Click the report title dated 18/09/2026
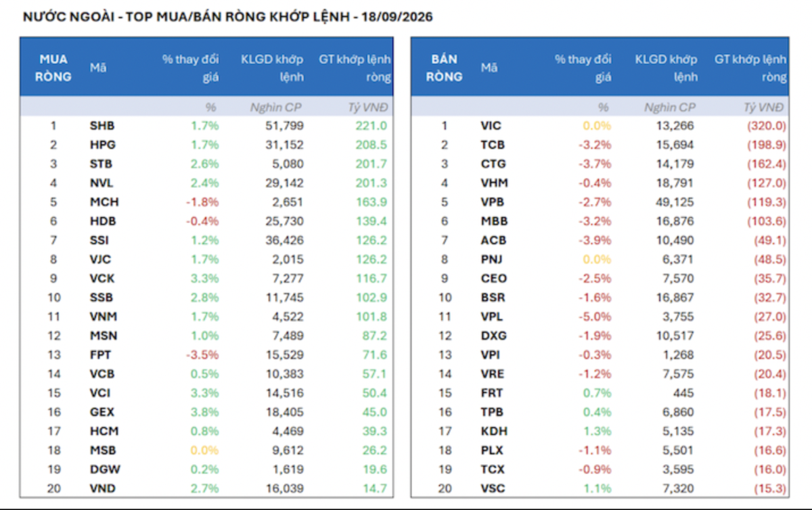The image size is (812, 510). [x=227, y=18]
